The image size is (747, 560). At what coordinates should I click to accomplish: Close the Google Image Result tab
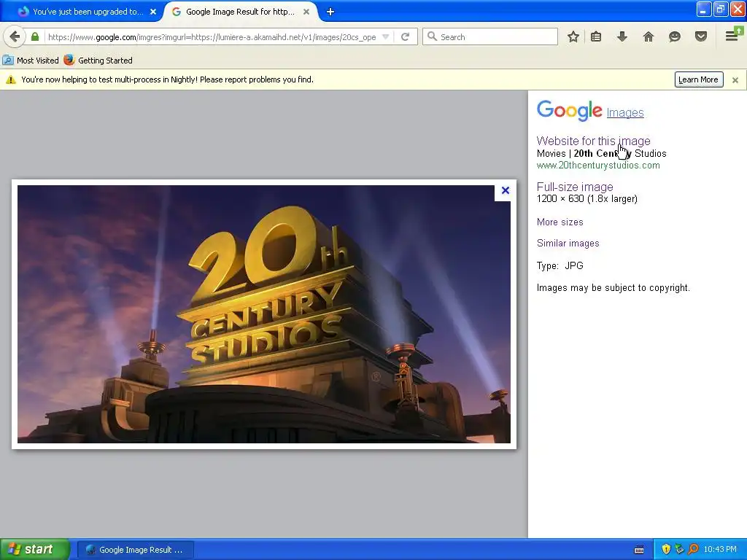click(306, 12)
